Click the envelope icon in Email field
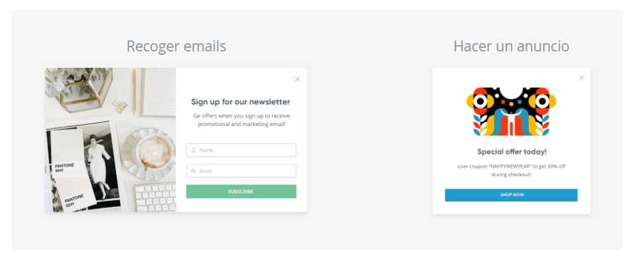The width and height of the screenshot is (644, 279). tap(194, 171)
